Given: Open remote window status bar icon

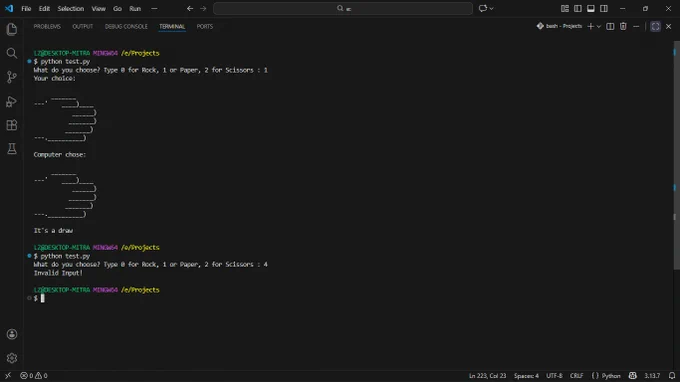Looking at the screenshot, I should [8, 375].
